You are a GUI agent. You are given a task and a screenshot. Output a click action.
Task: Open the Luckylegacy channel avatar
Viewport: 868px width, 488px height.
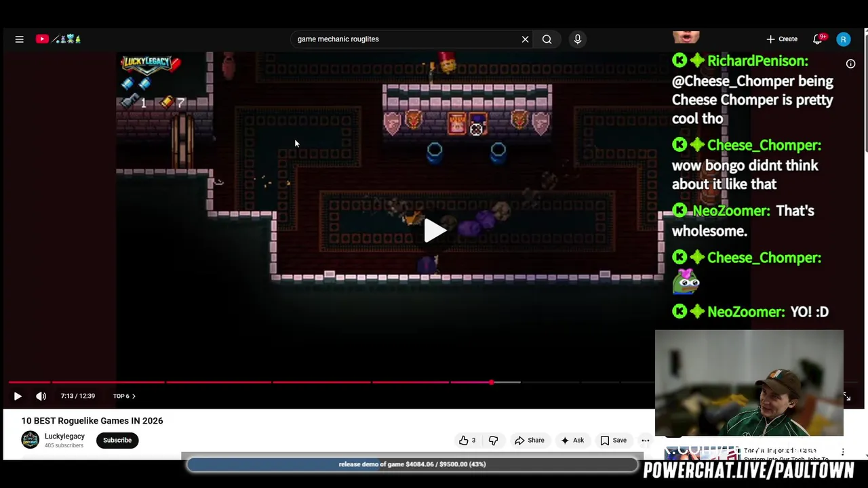tap(31, 440)
